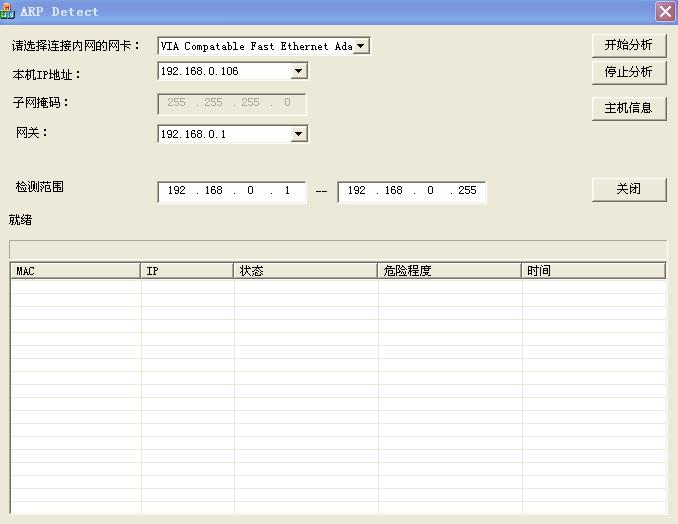Sort by the MAC column header

click(75, 271)
